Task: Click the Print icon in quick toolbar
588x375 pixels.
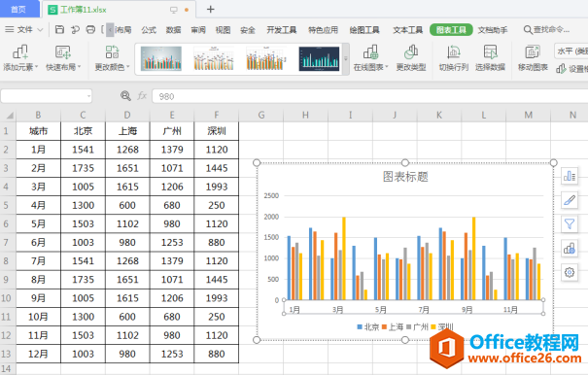Action: pos(90,29)
